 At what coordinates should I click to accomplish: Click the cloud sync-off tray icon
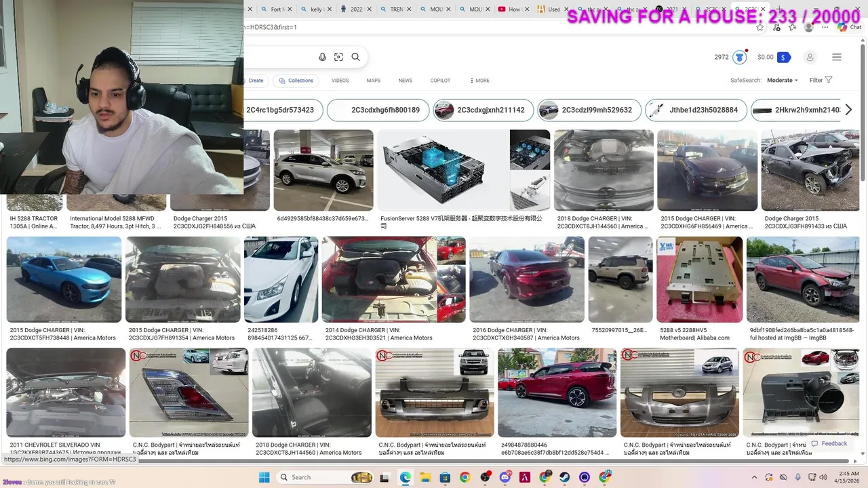783,477
